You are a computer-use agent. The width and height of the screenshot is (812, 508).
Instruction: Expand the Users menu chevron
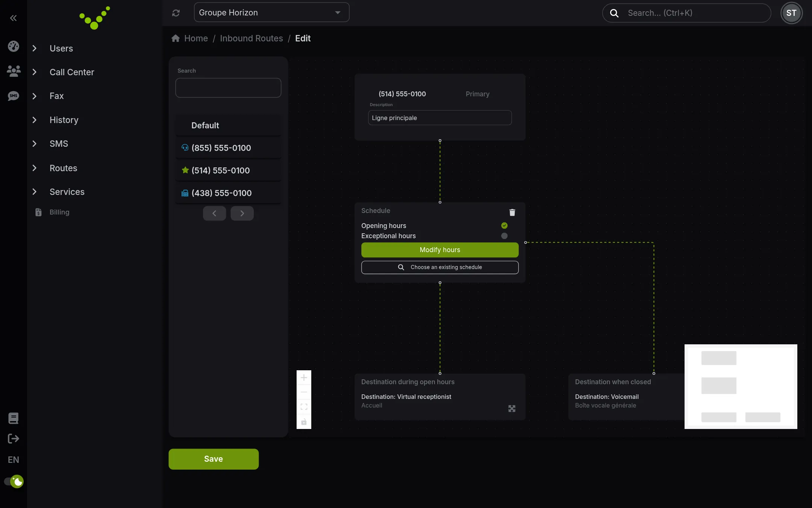[x=35, y=49]
